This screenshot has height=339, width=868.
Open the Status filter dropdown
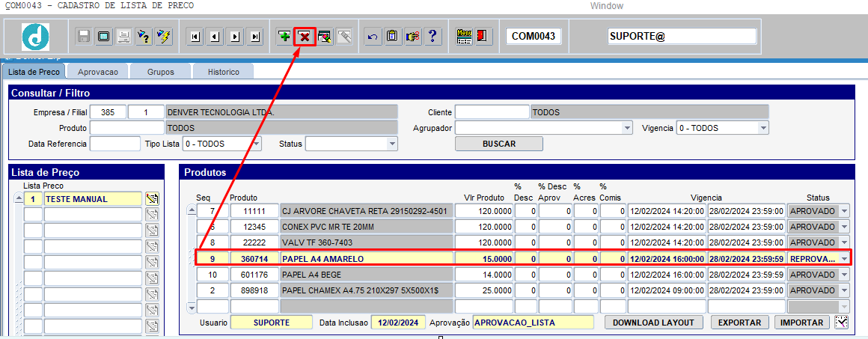coord(393,144)
